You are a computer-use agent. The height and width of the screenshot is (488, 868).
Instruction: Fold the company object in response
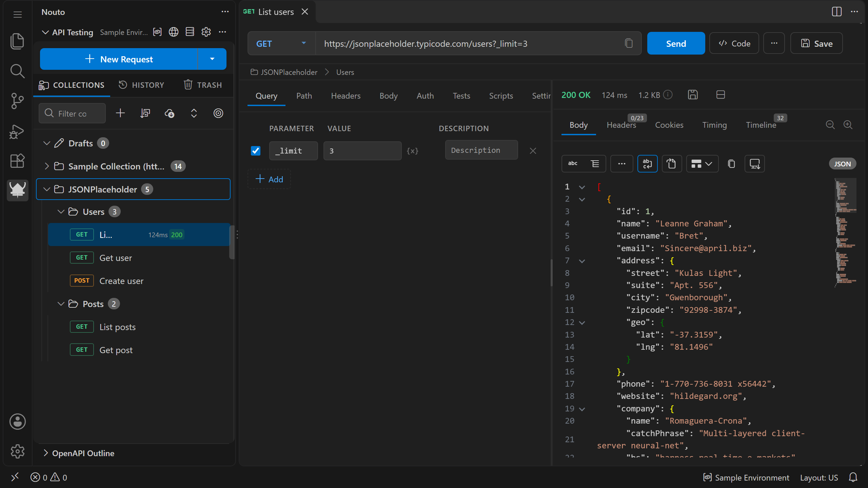point(582,409)
